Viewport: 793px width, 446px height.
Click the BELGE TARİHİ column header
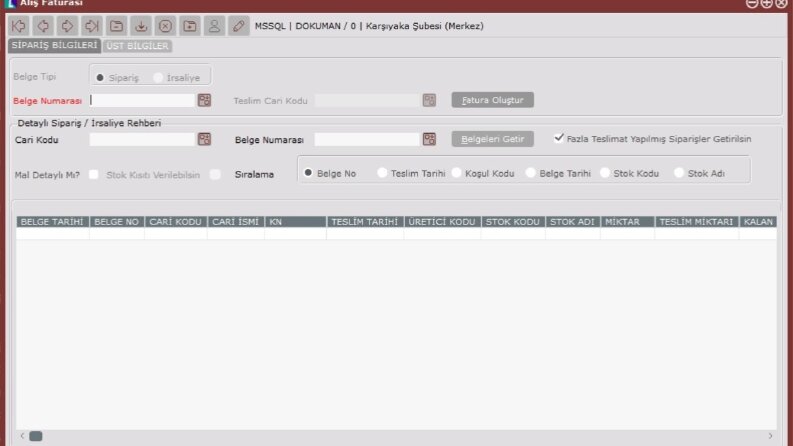tap(53, 222)
